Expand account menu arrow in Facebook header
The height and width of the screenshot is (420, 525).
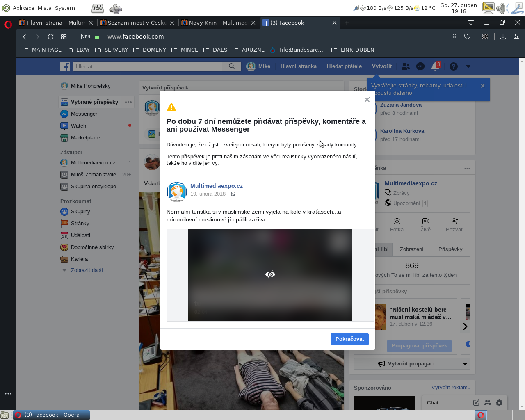[x=468, y=66]
